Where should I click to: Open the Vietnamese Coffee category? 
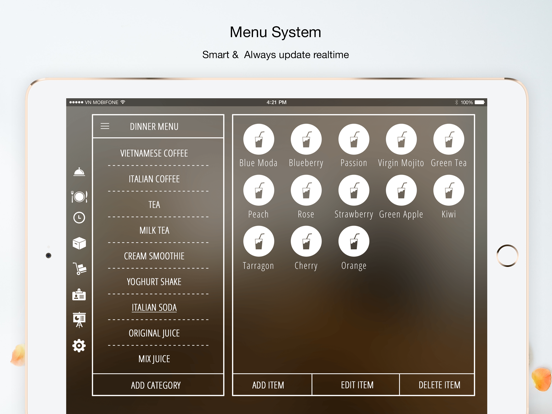[x=154, y=153]
